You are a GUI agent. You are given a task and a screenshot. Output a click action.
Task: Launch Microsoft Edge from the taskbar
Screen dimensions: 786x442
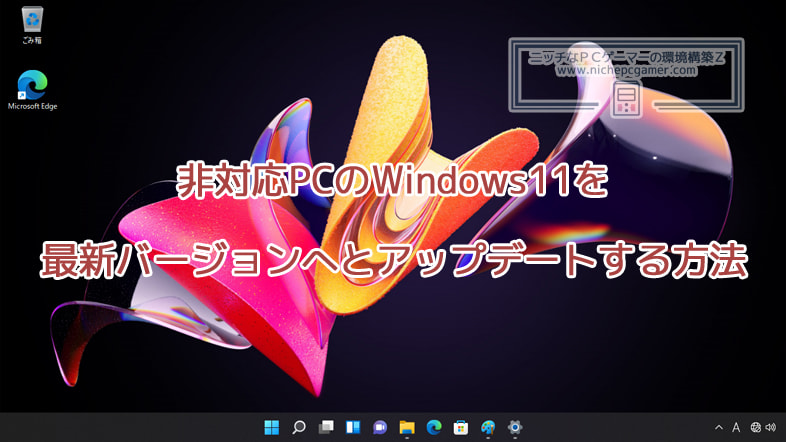(434, 427)
